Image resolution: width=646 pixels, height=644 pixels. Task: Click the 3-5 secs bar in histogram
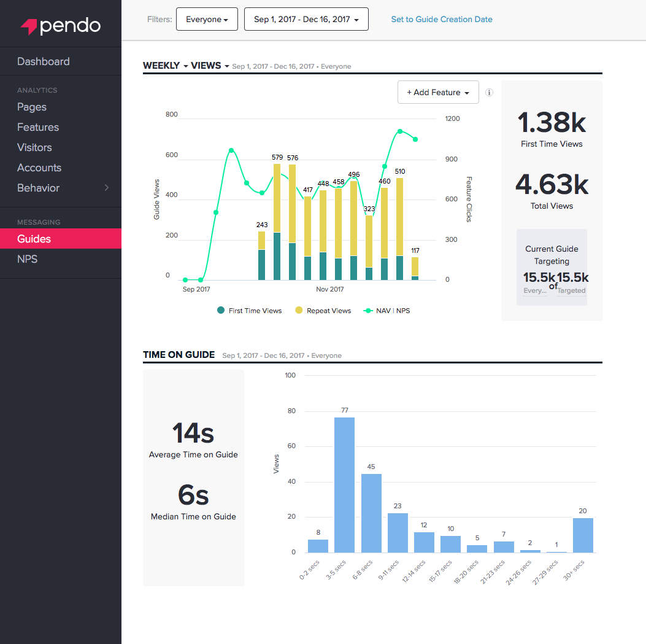click(344, 485)
